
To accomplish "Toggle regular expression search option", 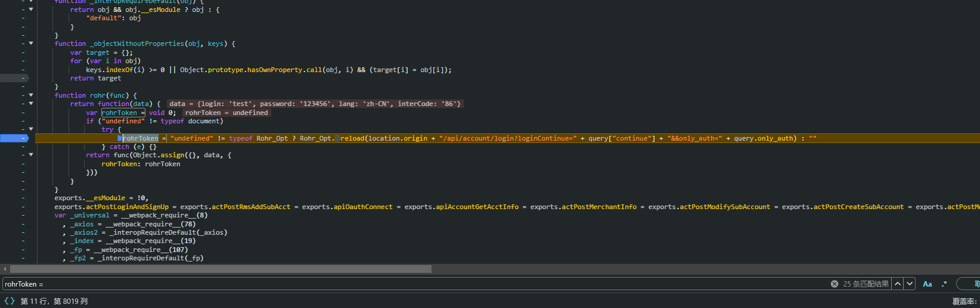I will (x=944, y=284).
